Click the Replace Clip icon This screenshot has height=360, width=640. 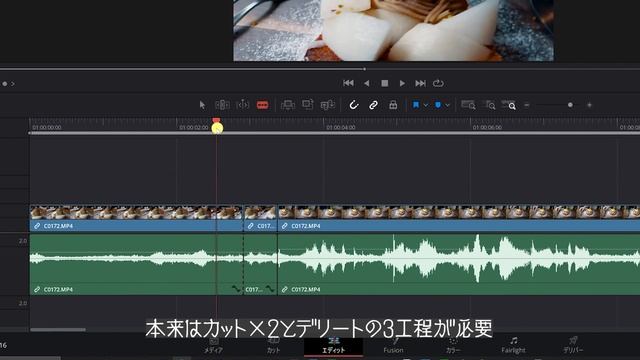(x=327, y=105)
